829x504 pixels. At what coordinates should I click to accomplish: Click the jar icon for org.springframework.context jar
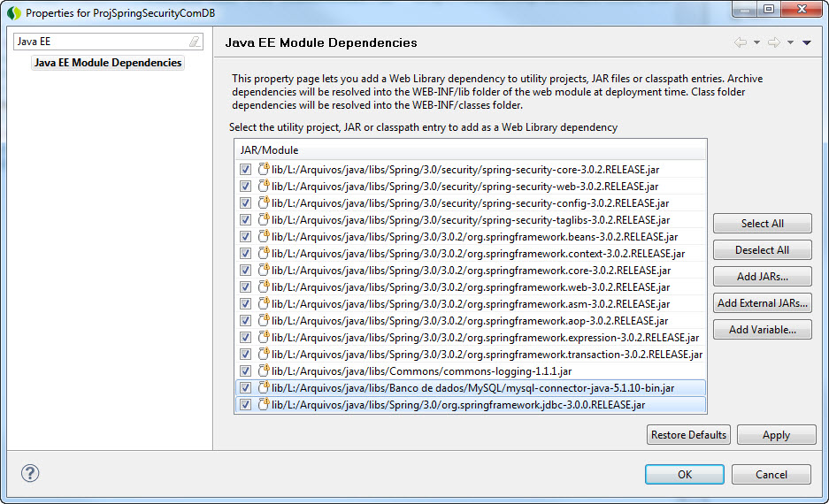coord(264,253)
